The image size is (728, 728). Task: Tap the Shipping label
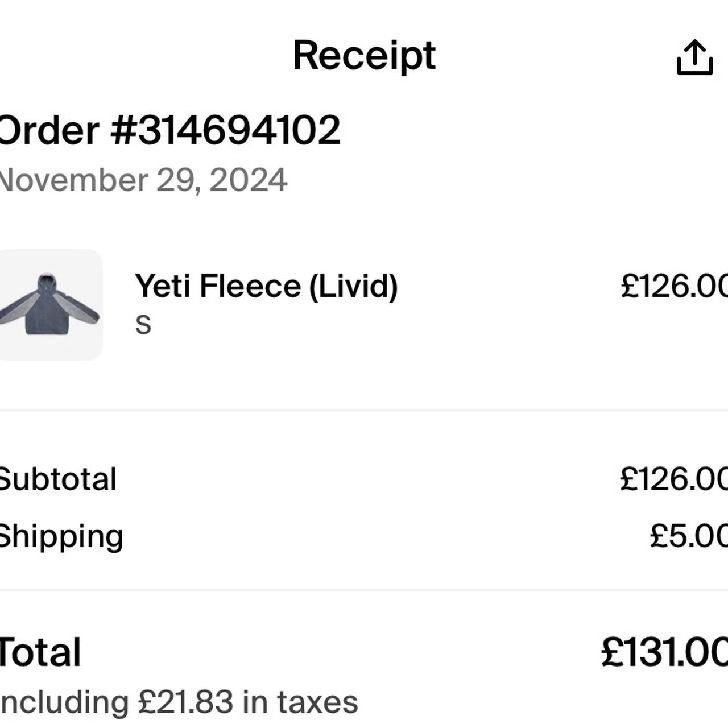pos(61,533)
